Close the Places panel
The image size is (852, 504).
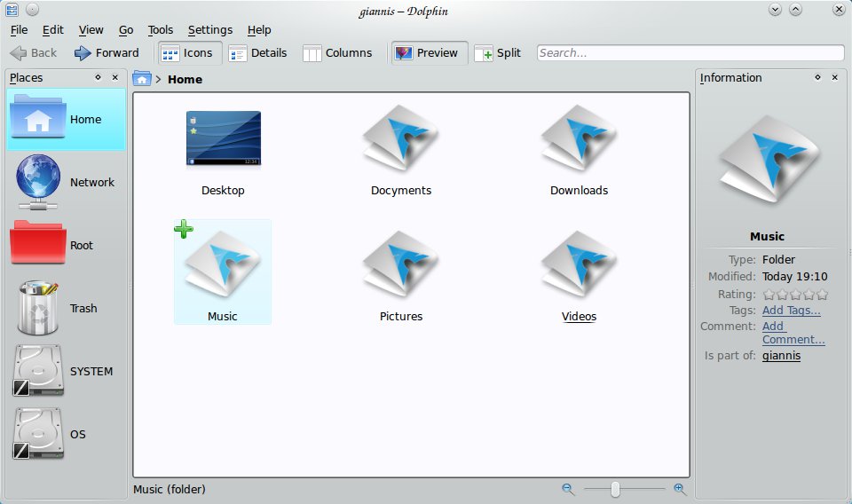(x=115, y=78)
